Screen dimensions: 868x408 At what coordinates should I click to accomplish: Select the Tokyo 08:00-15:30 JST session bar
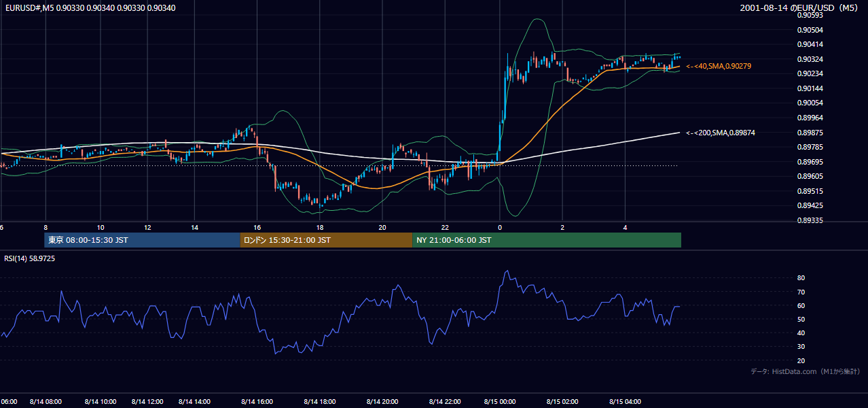tap(142, 240)
